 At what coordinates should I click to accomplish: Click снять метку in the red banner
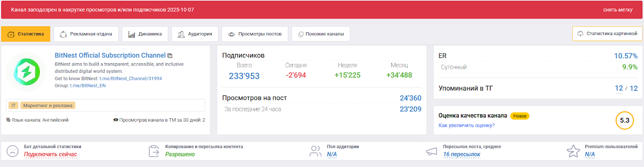tap(618, 10)
